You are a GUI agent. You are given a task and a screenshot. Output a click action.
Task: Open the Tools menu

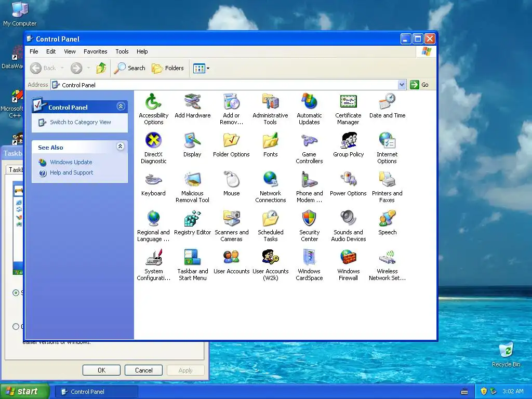[122, 51]
